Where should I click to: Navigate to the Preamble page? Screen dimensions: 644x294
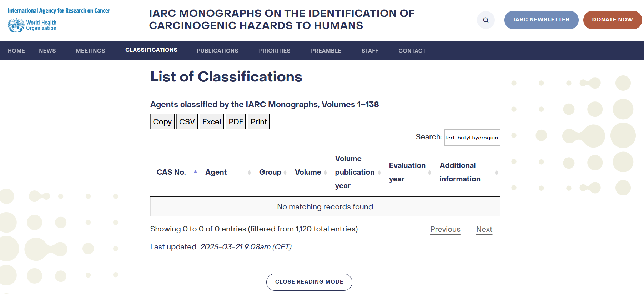point(326,51)
